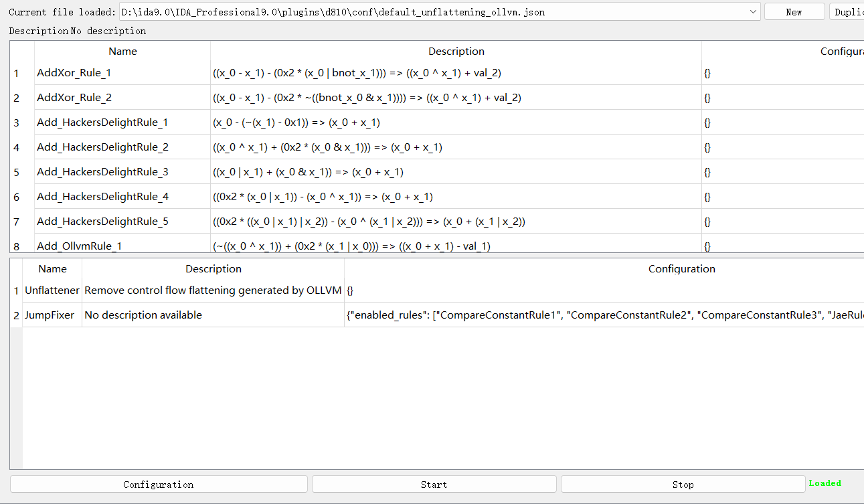The image size is (864, 504).
Task: Select the Add_HackersDelightRule_2 name cell
Action: coord(122,147)
